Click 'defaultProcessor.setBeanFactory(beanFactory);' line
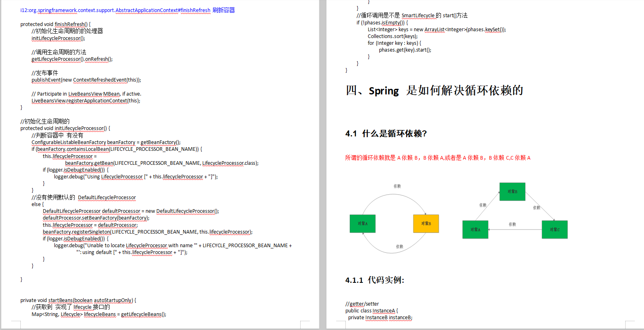Viewport: 644px width, 330px height. 96,218
